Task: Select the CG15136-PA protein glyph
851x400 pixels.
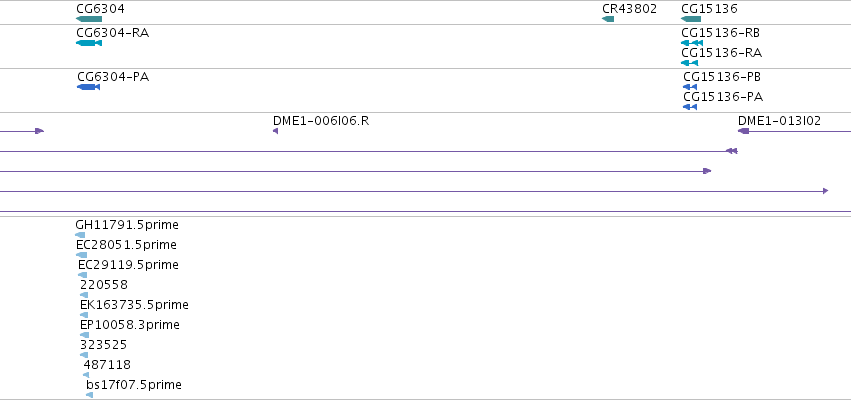Action: click(690, 107)
